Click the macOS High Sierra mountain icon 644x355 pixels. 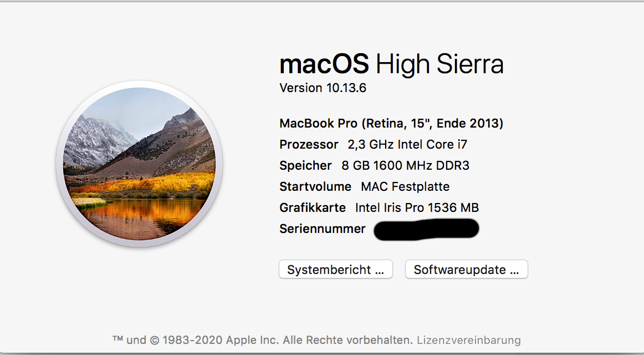point(139,164)
